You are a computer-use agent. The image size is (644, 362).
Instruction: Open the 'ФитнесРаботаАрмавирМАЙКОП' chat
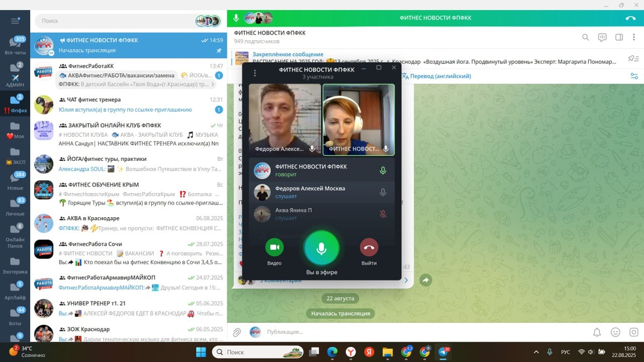click(128, 282)
